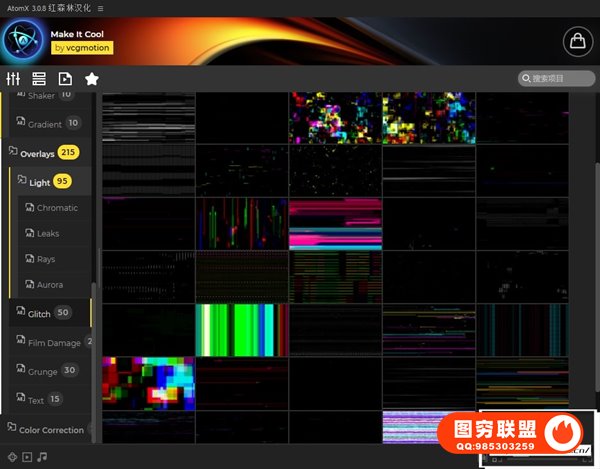Select the green vertical bars glitch thumbnail

[x=241, y=329]
